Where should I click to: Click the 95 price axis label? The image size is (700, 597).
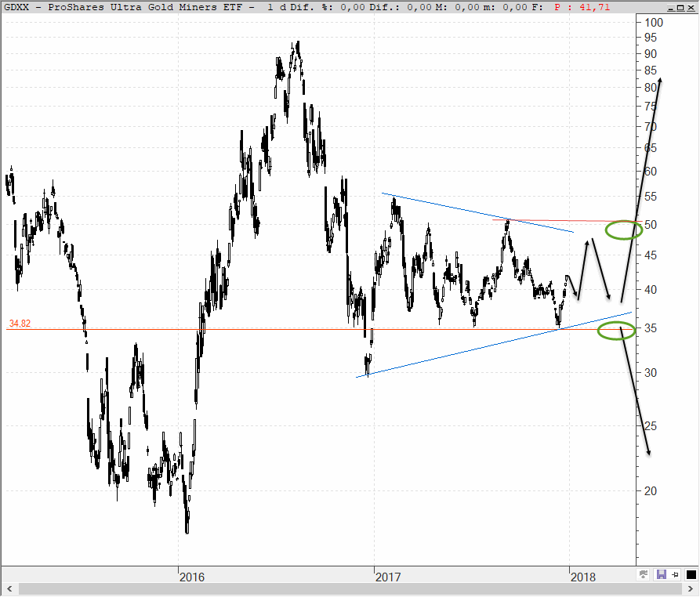[651, 38]
